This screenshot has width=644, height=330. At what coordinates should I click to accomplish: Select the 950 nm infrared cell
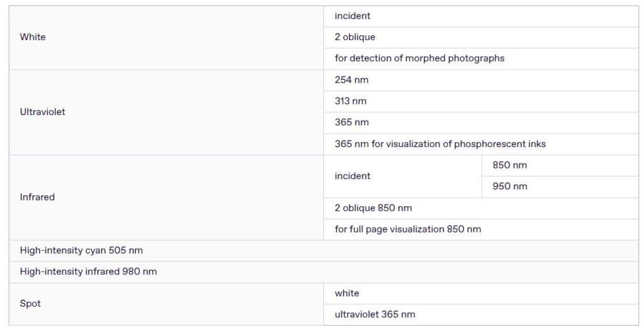(509, 187)
